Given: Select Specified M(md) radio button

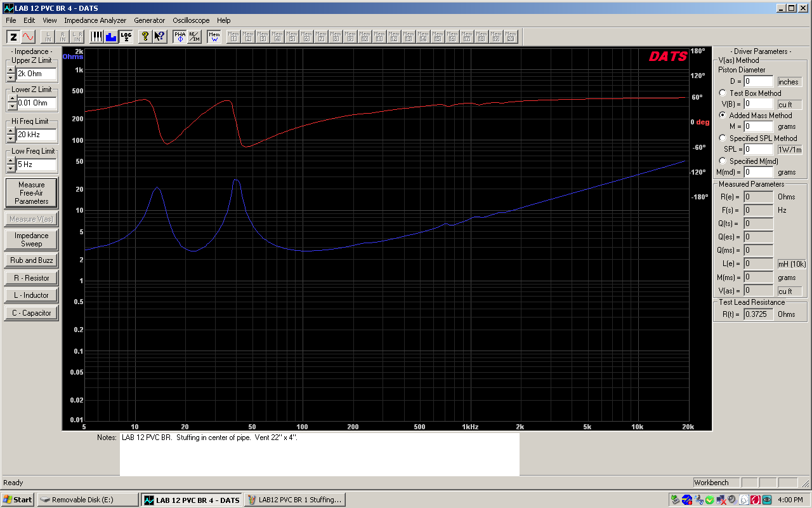Looking at the screenshot, I should click(723, 161).
